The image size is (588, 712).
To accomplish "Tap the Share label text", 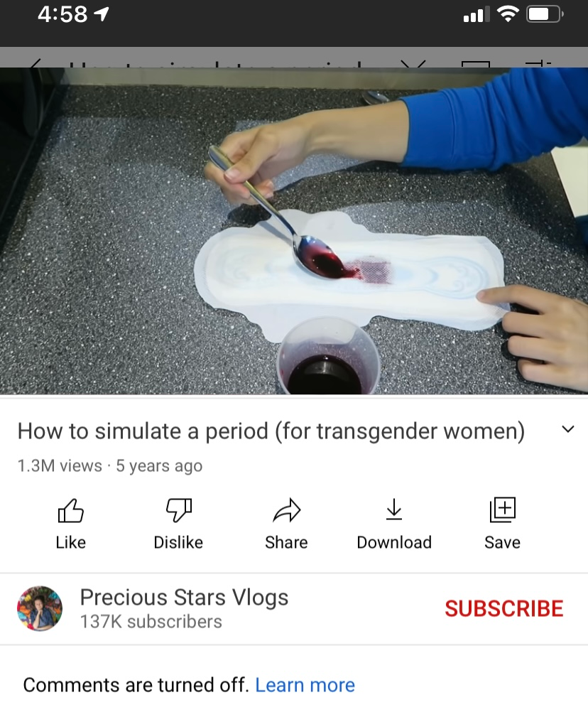I will click(286, 542).
